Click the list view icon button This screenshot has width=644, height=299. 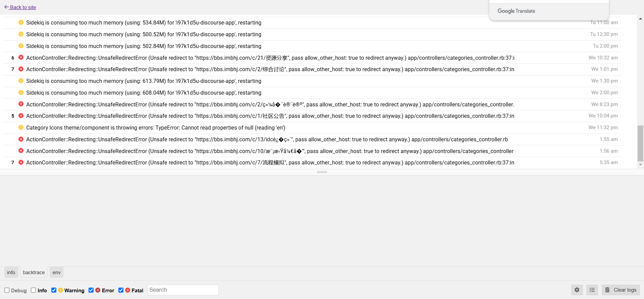(592, 290)
